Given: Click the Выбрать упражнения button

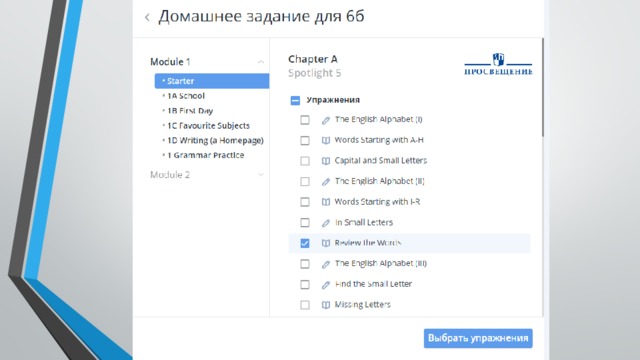Looking at the screenshot, I should [478, 338].
